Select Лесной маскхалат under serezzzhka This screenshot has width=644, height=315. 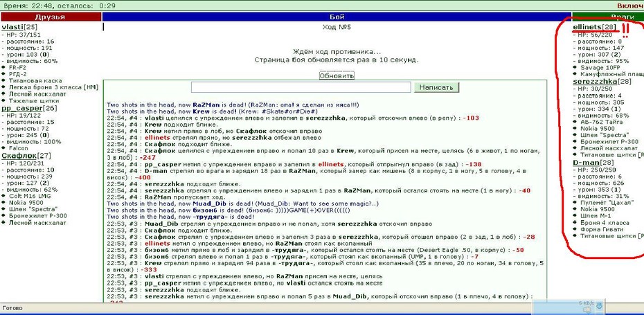(609, 148)
